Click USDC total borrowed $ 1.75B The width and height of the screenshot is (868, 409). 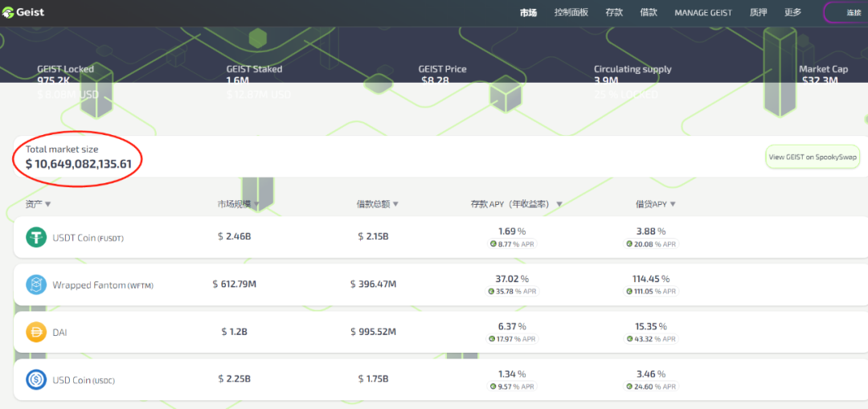(373, 379)
